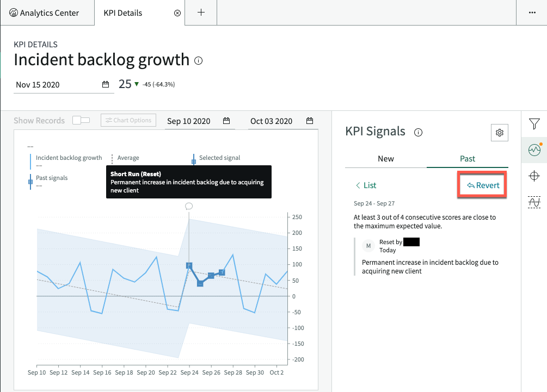
Task: Open calendar for Oct 03 2020 end date
Action: pyautogui.click(x=310, y=121)
